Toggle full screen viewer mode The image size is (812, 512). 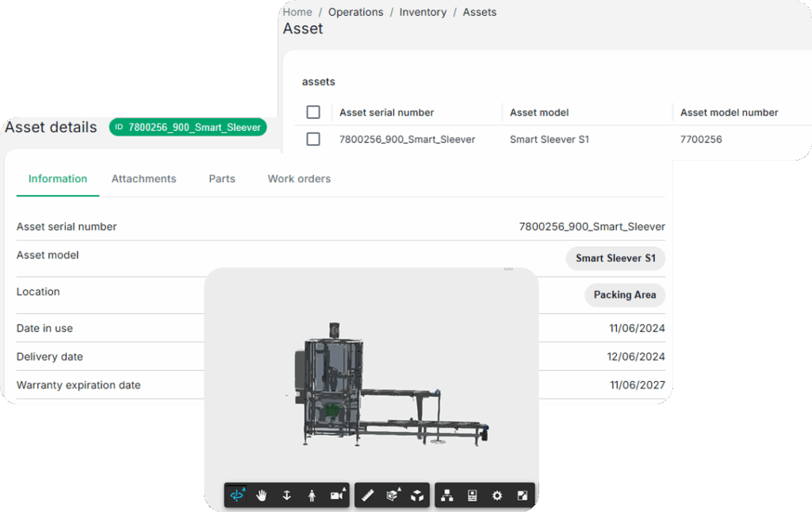pyautogui.click(x=522, y=495)
